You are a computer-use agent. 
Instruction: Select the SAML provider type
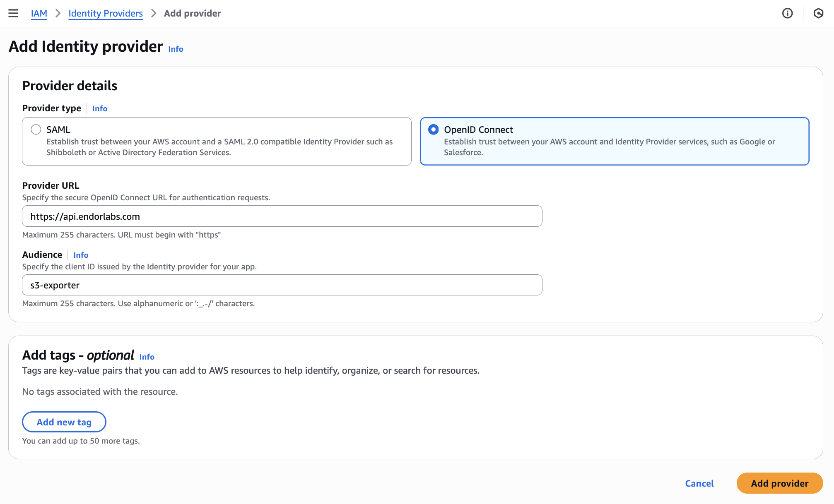tap(36, 129)
